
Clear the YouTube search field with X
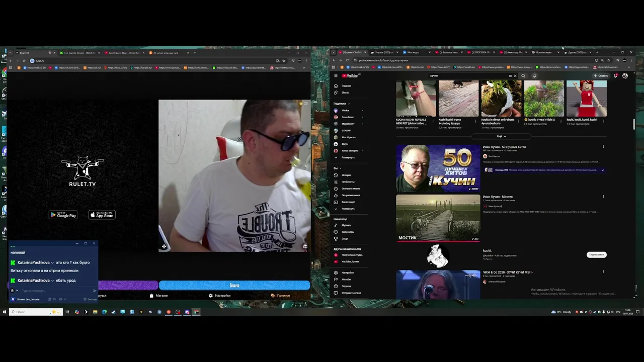pos(515,76)
